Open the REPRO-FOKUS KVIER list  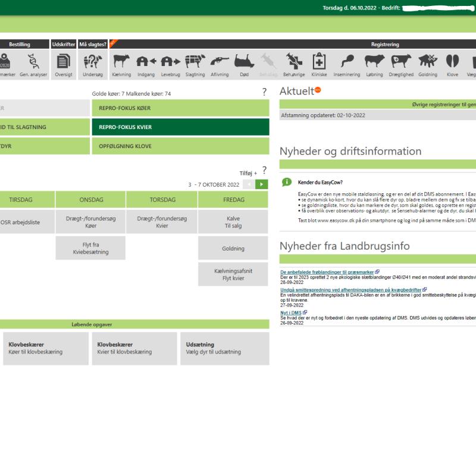click(180, 127)
